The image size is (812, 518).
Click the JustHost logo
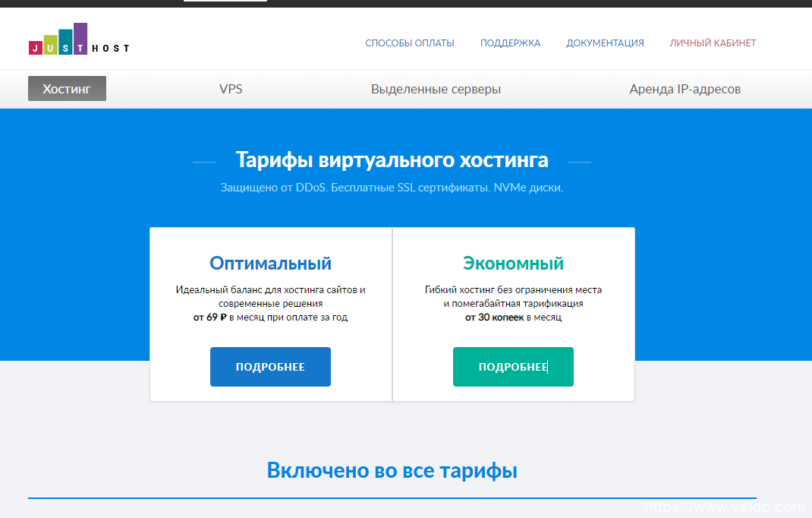click(79, 39)
